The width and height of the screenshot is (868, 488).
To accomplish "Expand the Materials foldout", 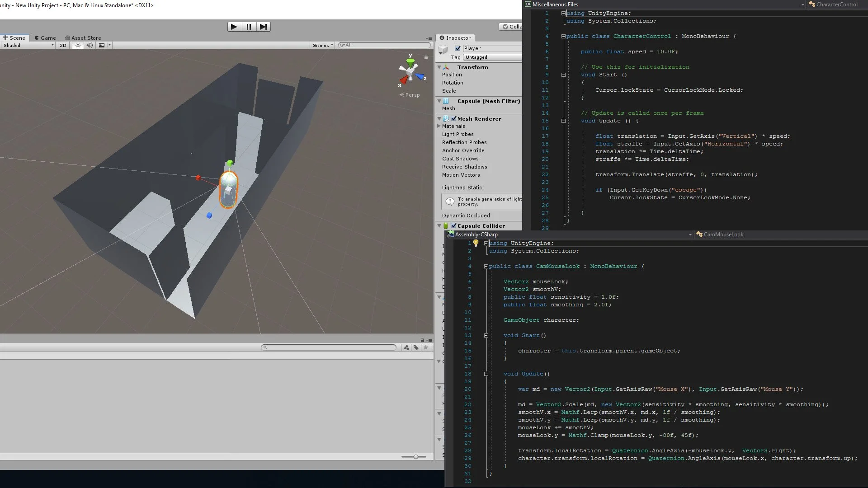I will (x=439, y=126).
